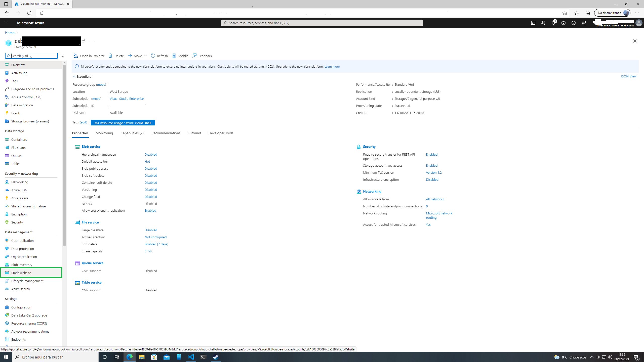Open File Explorer from the taskbar
Viewport: 644px width, 362px height.
142,357
